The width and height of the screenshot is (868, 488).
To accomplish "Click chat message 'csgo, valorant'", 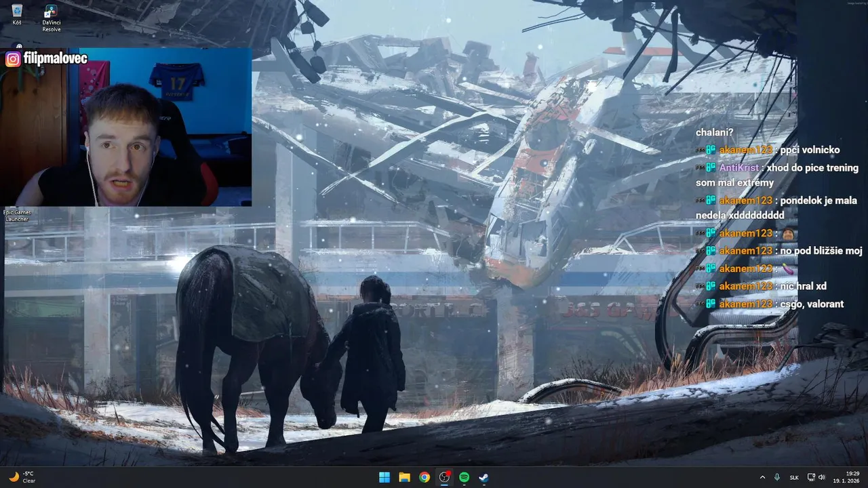I will point(812,304).
